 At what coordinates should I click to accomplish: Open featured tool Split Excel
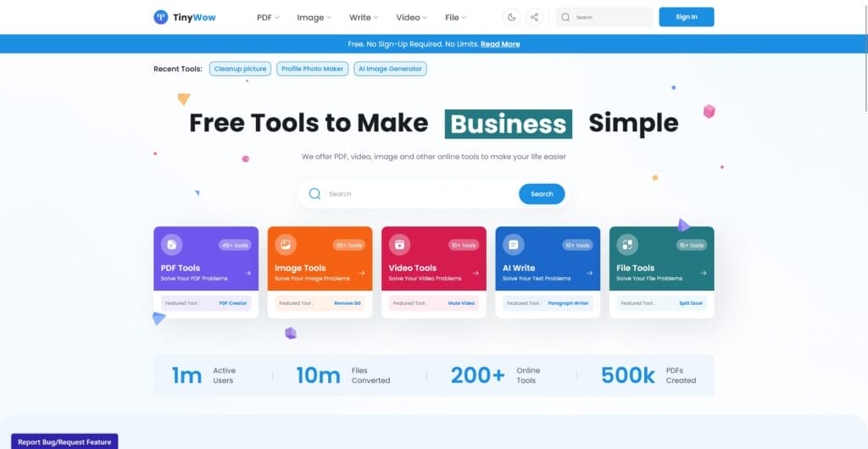pyautogui.click(x=691, y=303)
